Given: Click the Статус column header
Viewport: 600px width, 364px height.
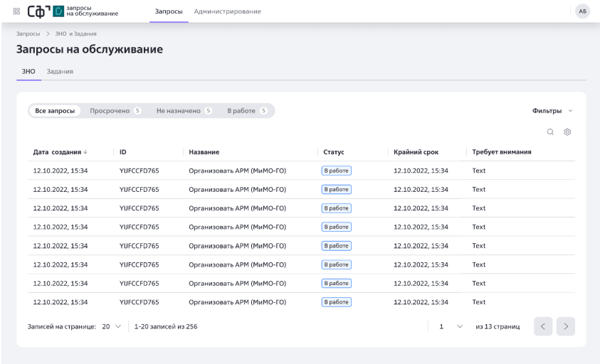Looking at the screenshot, I should pos(334,152).
